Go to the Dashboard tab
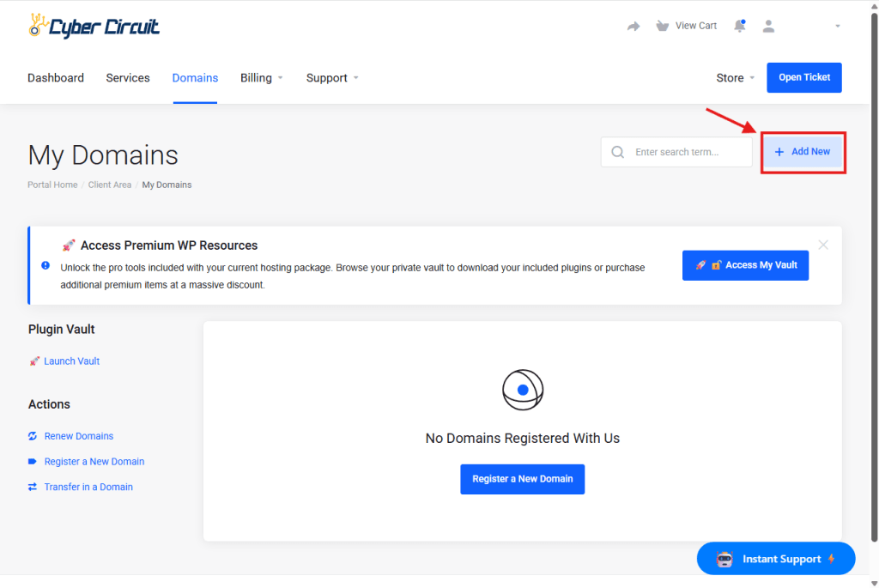Viewport: 879px width, 588px height. pos(56,78)
